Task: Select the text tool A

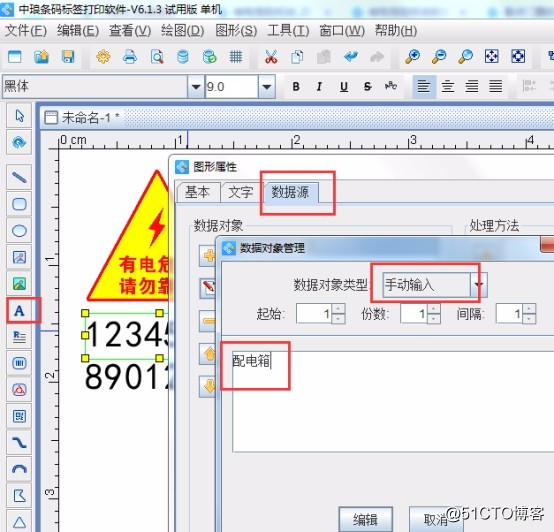Action: coord(19,311)
